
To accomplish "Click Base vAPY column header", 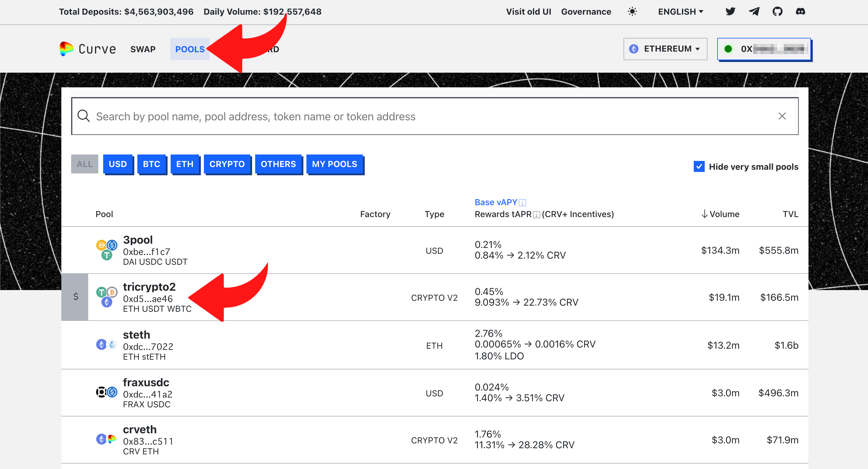I will pos(496,202).
